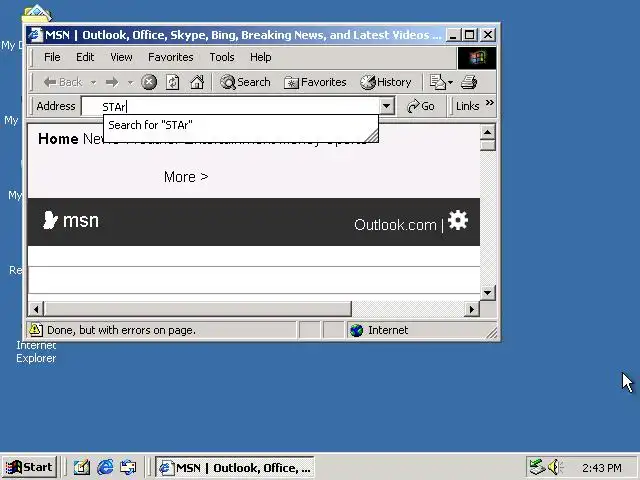Click the vertical scrollbar up arrow
The width and height of the screenshot is (640, 480).
[x=488, y=132]
